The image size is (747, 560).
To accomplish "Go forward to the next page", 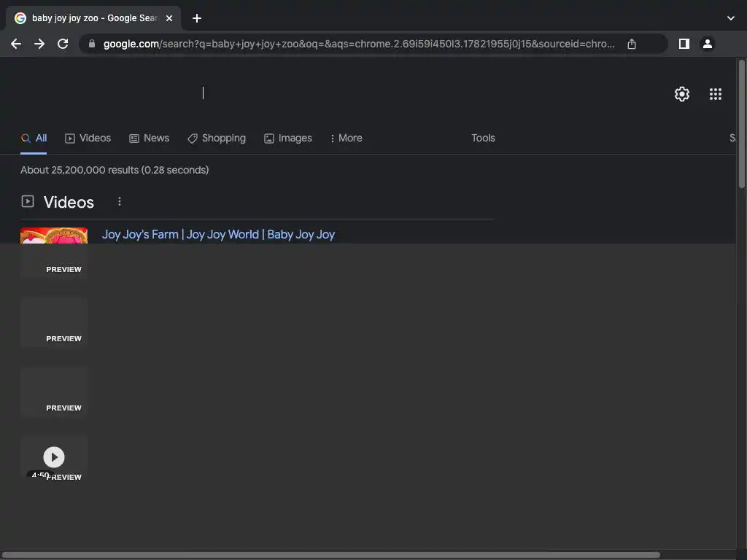I will click(x=39, y=44).
